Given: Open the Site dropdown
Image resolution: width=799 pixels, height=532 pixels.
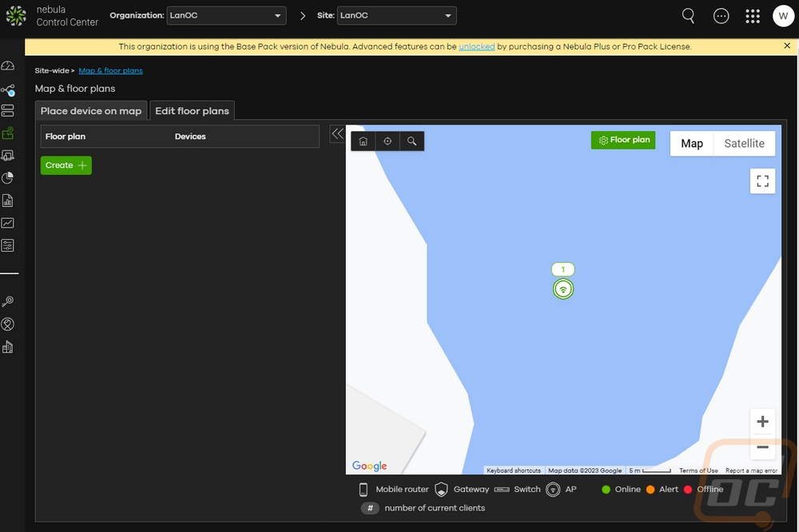Looking at the screenshot, I should click(x=397, y=16).
